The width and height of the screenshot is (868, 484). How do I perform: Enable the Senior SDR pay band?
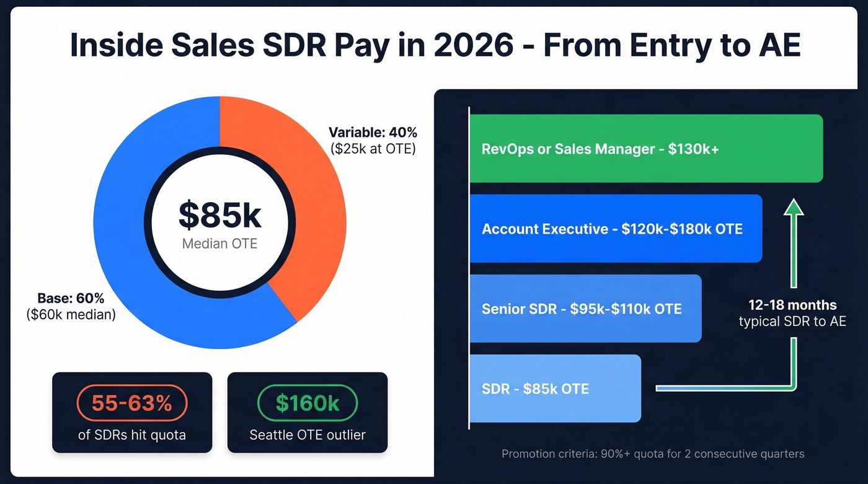click(586, 308)
